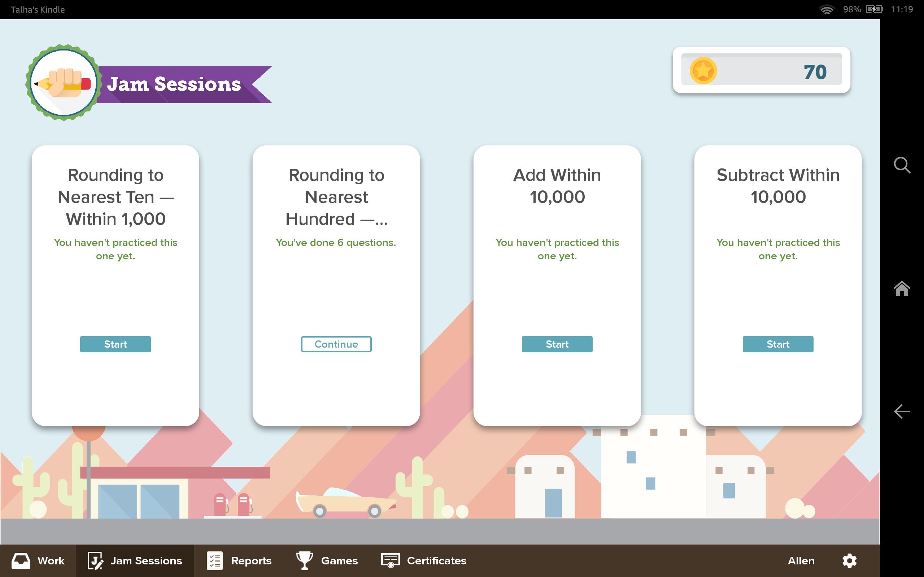This screenshot has height=577, width=924.
Task: Open settings with the gear icon
Action: (850, 560)
